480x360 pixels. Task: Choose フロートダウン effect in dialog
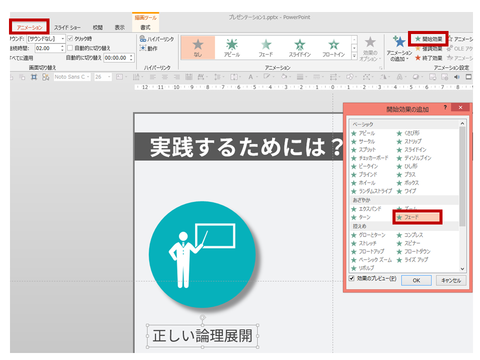click(414, 252)
